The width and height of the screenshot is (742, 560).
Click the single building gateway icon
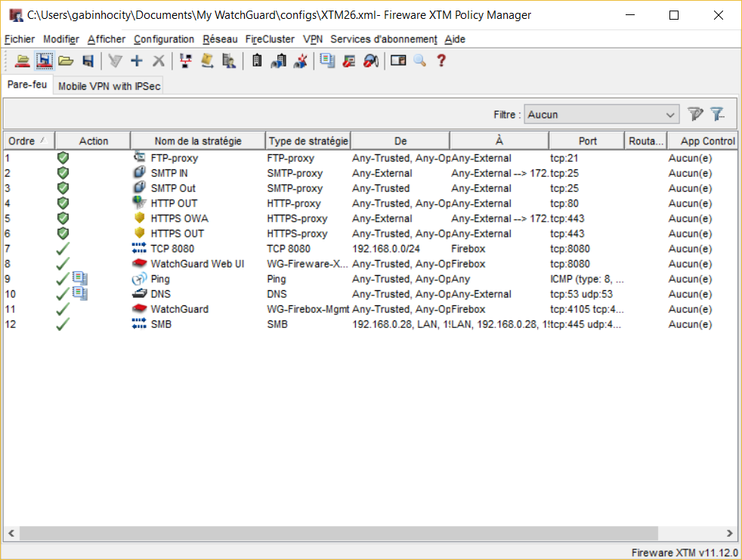coord(257,60)
